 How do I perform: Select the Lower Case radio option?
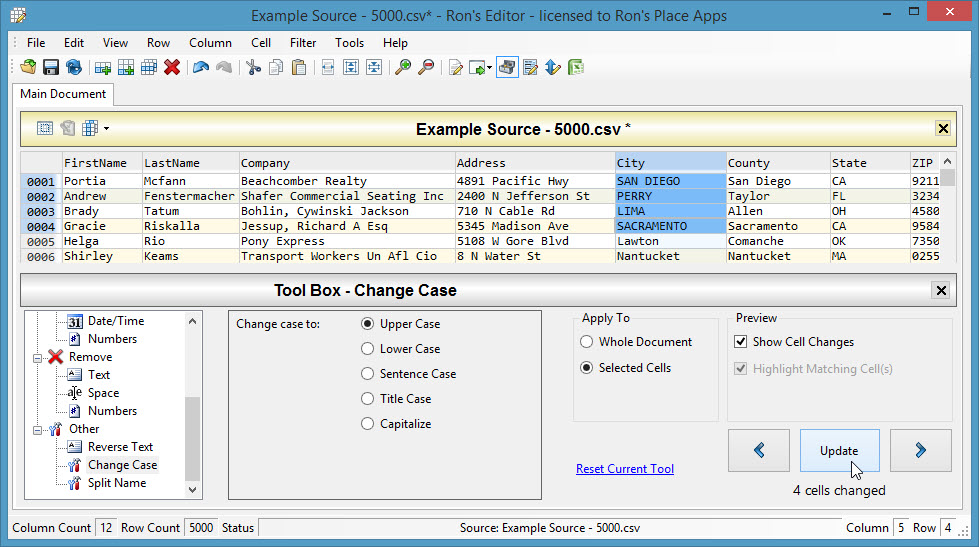(x=368, y=349)
